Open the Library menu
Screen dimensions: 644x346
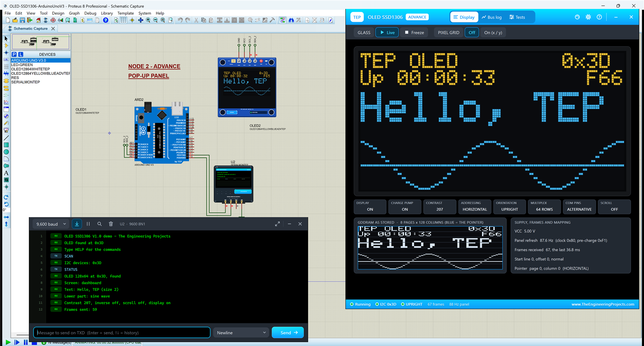(x=107, y=13)
